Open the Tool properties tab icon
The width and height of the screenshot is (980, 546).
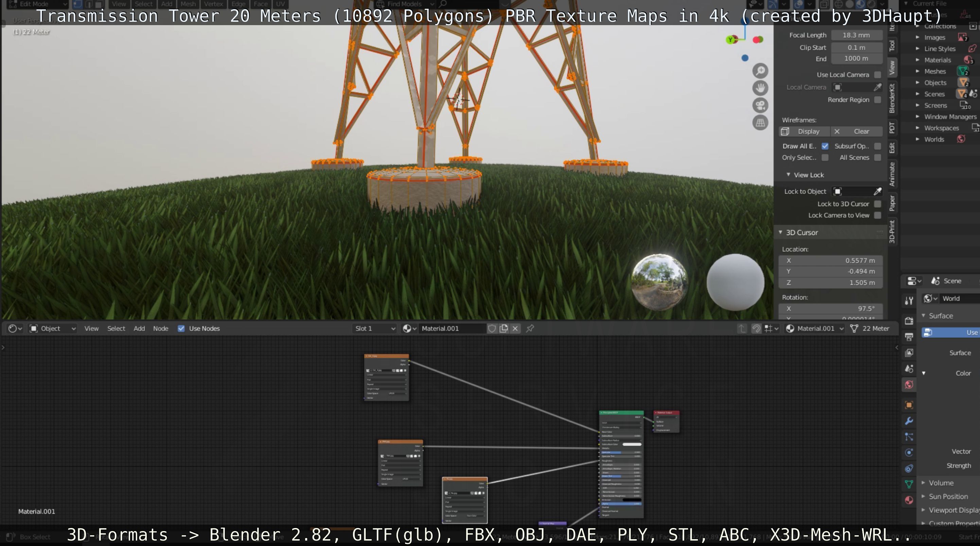pos(909,301)
